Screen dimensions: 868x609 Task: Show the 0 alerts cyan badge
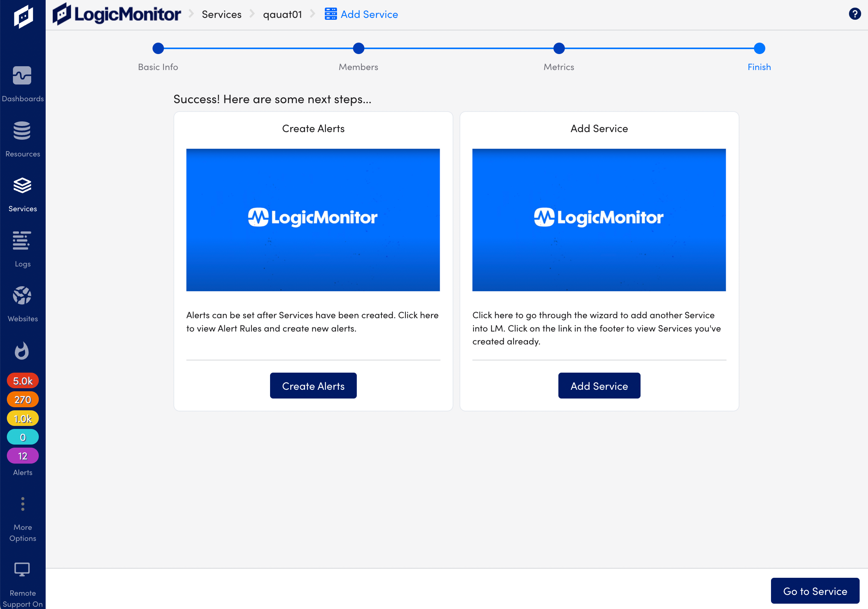coord(23,437)
